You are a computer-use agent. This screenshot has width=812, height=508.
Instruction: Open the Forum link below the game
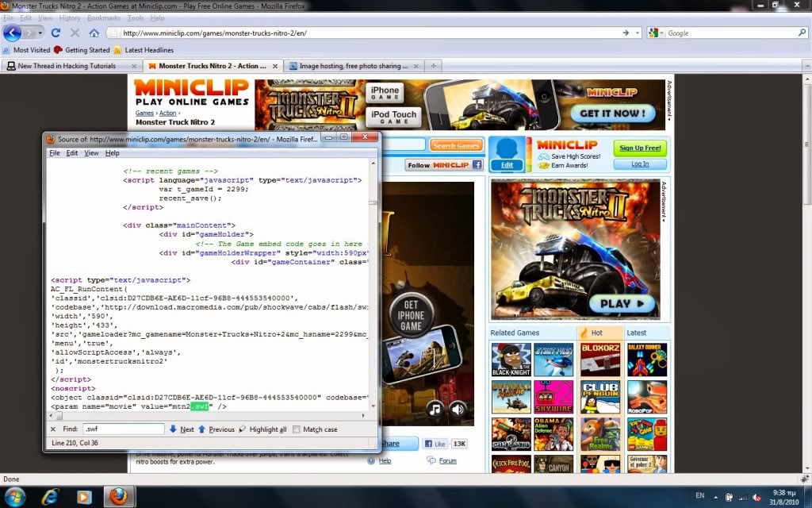coord(447,461)
